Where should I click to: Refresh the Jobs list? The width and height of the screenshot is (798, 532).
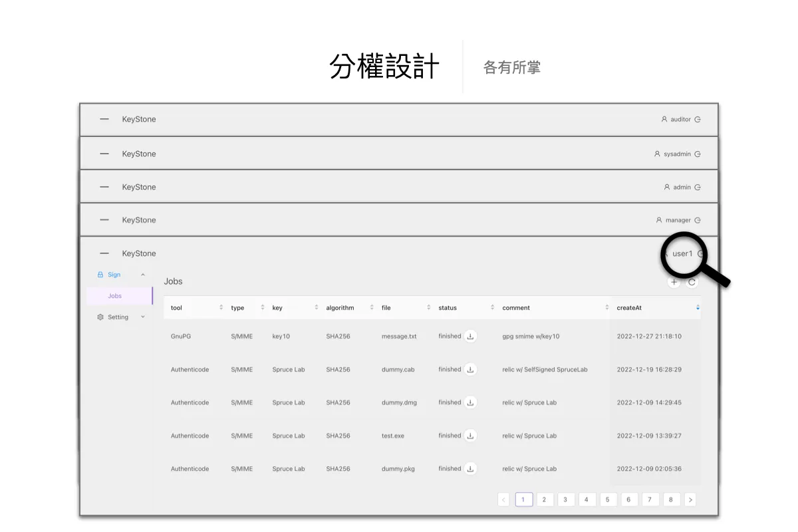[x=692, y=282]
